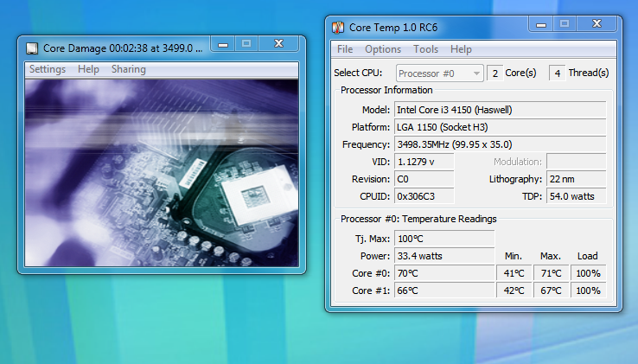Click the Lithography value 22 nm
This screenshot has width=638, height=364.
pos(576,179)
